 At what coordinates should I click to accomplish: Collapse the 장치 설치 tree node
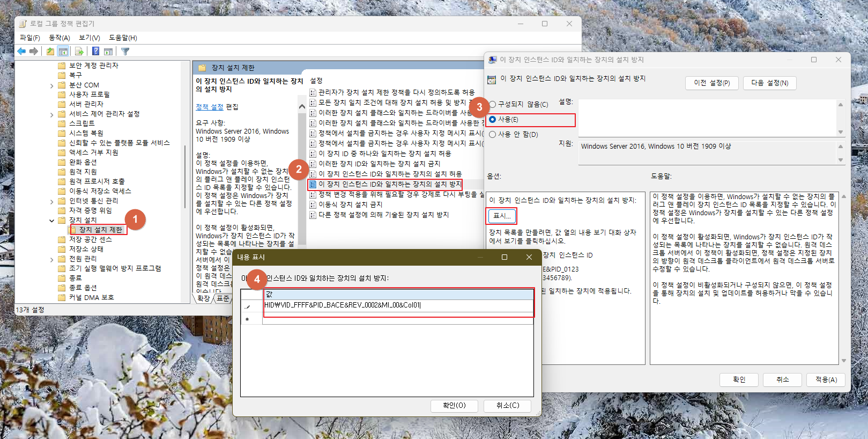[51, 221]
